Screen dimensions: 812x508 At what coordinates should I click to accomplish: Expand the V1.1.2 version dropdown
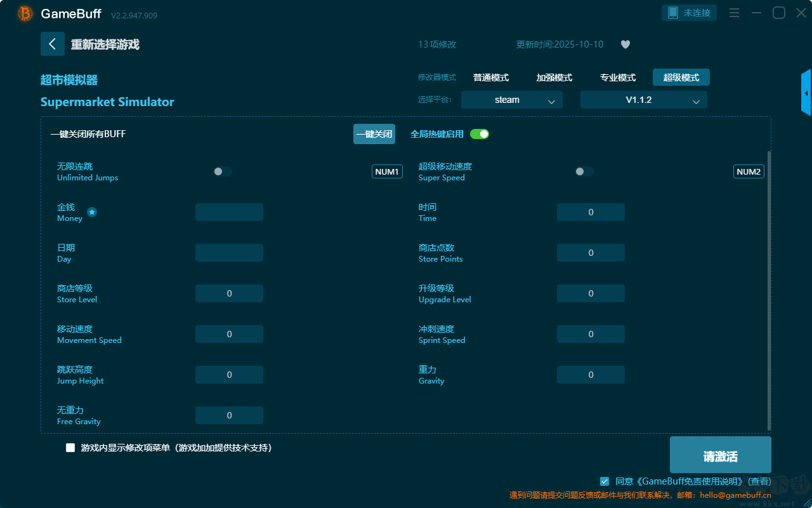click(x=643, y=100)
